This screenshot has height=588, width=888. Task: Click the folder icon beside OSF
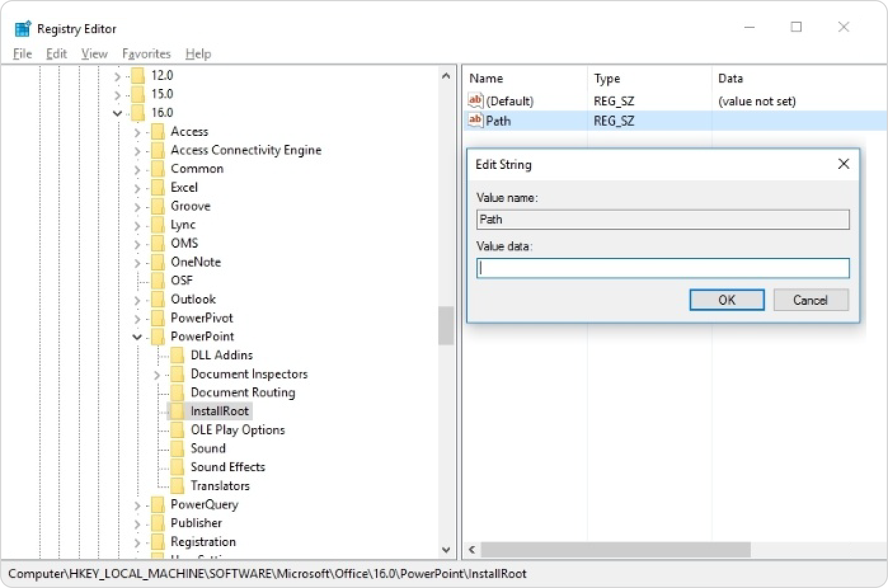[x=158, y=281]
